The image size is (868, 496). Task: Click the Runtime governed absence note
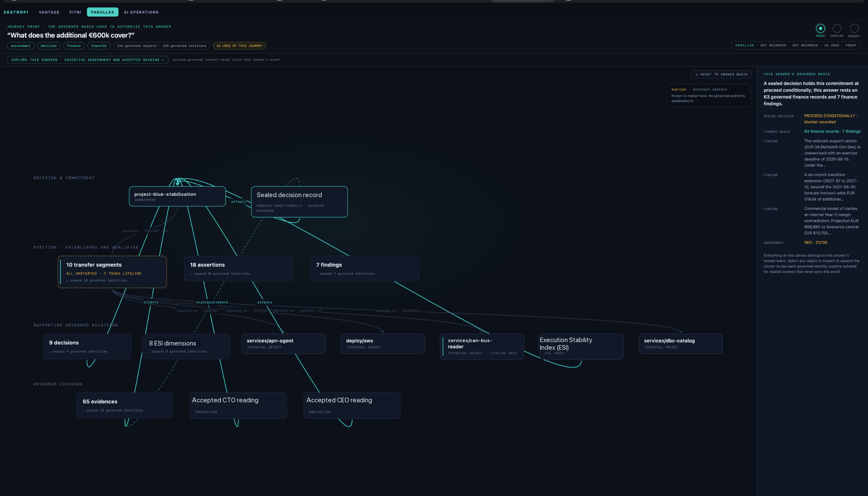[709, 95]
